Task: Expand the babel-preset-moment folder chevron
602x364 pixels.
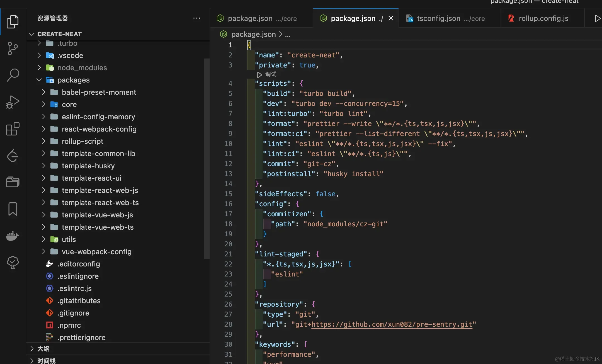Action: [x=44, y=92]
